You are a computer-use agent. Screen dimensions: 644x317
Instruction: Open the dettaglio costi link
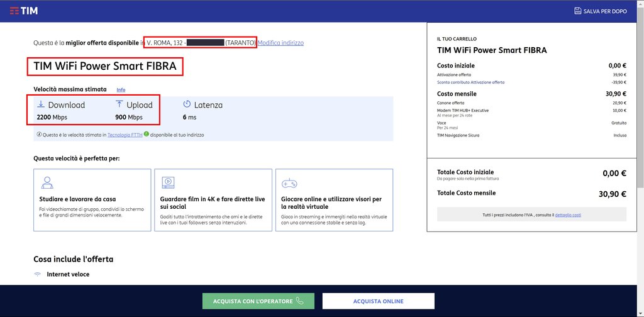pyautogui.click(x=568, y=215)
